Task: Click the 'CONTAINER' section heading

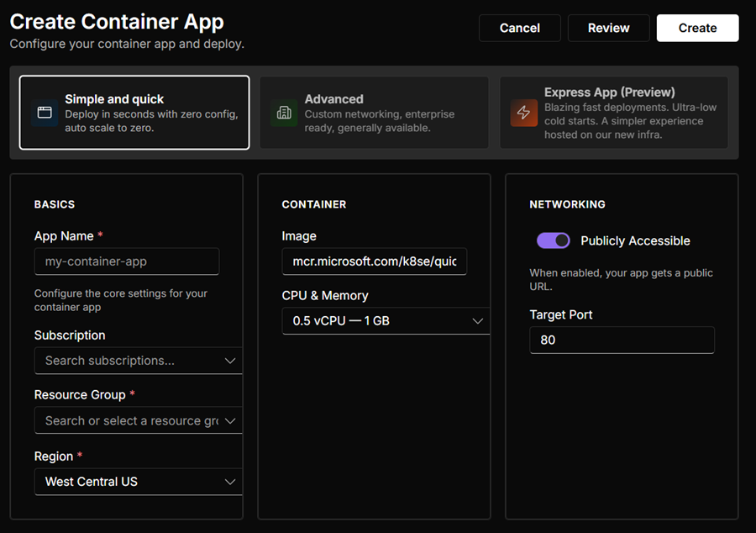Action: click(x=314, y=204)
